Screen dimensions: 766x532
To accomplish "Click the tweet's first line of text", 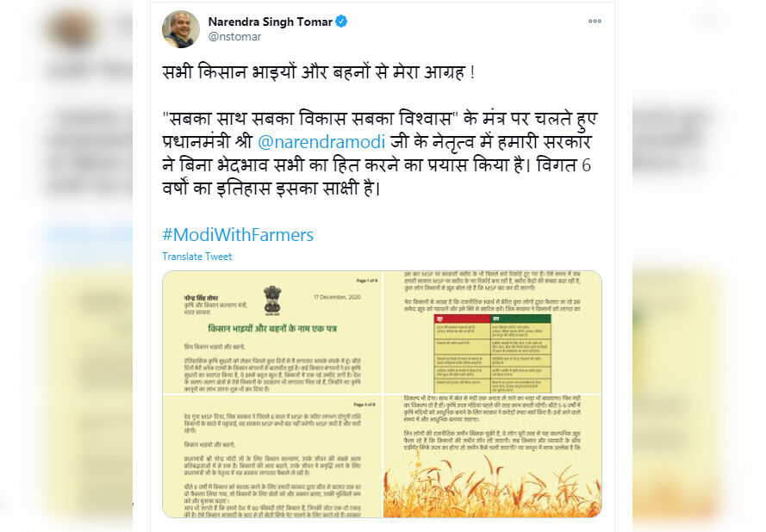I will (319, 72).
